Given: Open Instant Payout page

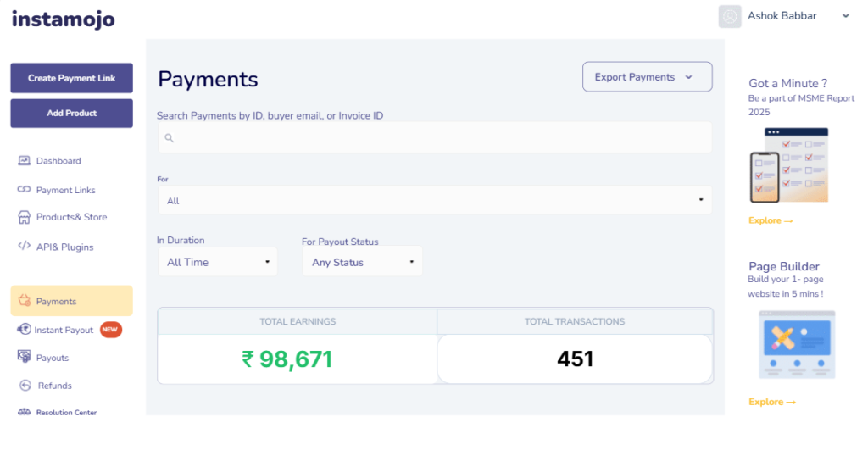Looking at the screenshot, I should click(x=64, y=330).
